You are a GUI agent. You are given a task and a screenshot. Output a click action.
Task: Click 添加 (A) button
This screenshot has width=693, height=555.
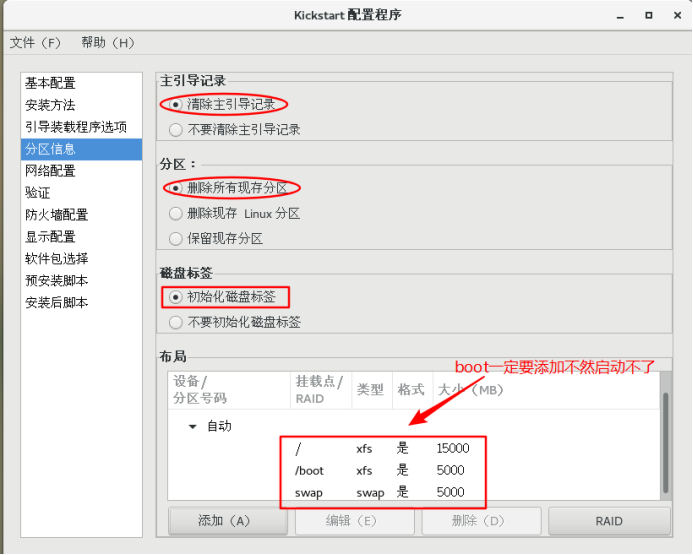[228, 521]
